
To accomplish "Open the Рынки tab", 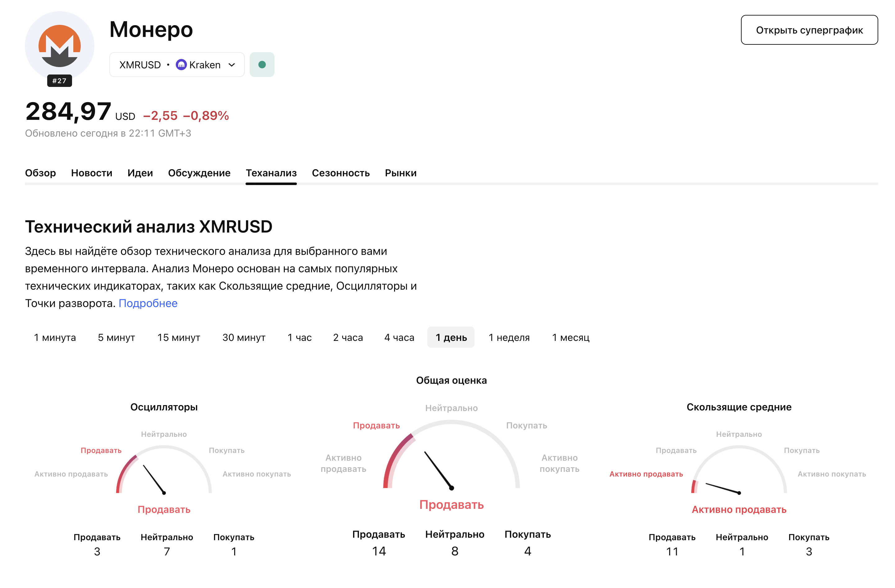I will pos(401,173).
